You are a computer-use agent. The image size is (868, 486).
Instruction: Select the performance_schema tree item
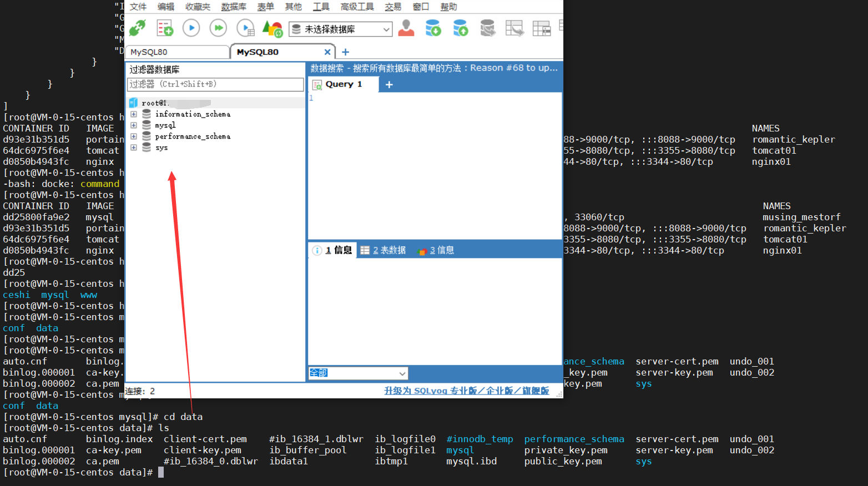coord(193,136)
